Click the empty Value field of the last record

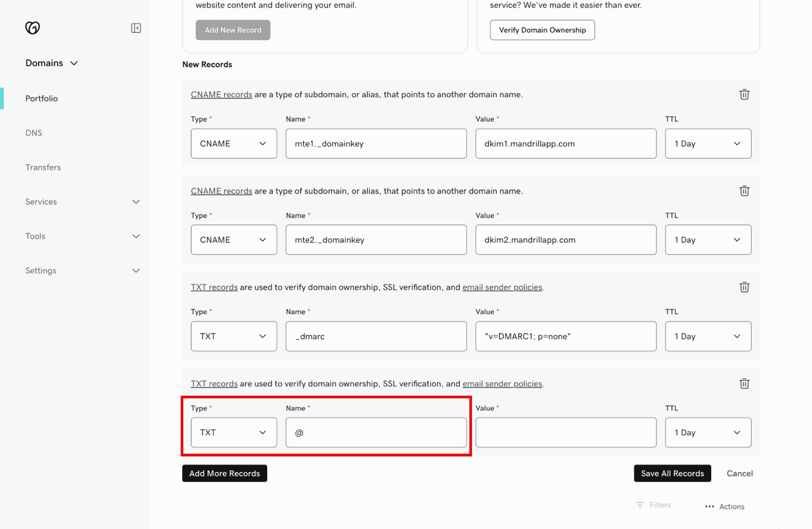565,432
